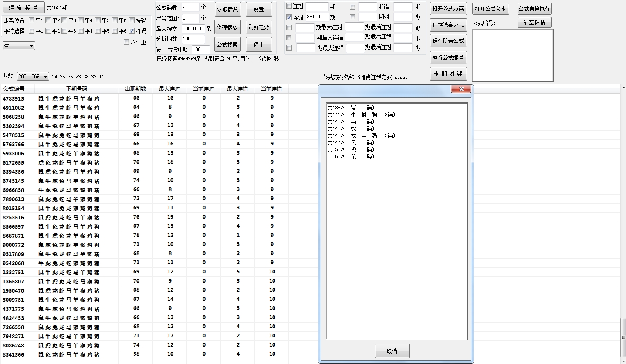Open the 设置 settings dialog
This screenshot has height=364, width=626.
point(259,9)
